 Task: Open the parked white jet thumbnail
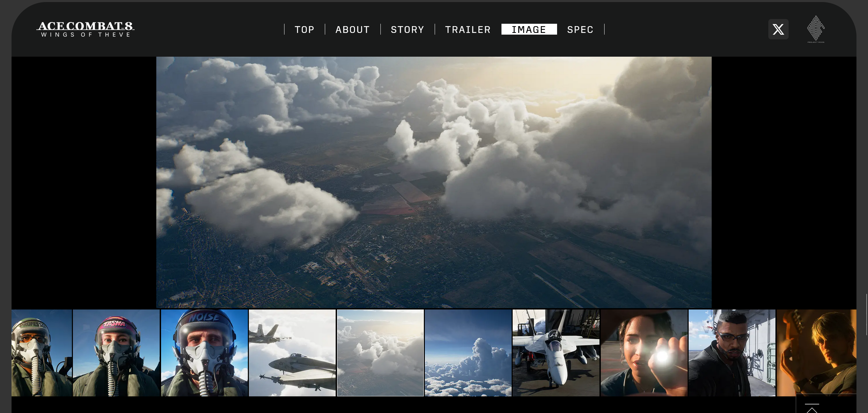556,353
